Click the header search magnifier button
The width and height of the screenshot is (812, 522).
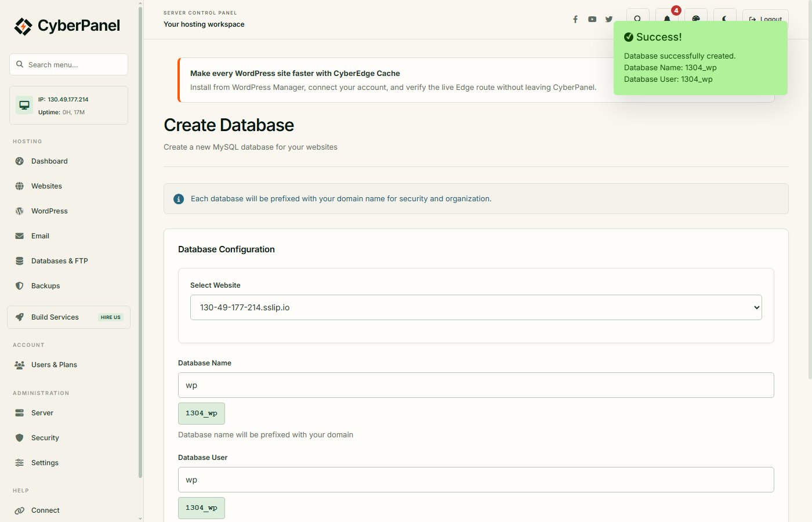tap(638, 17)
